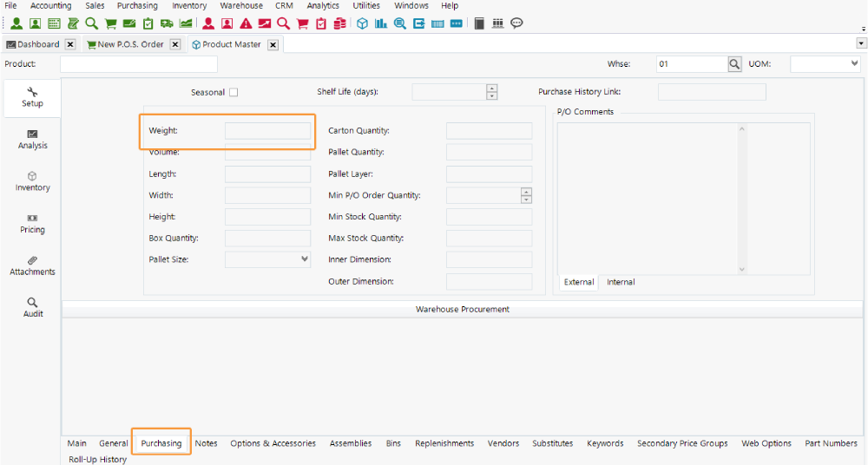Click the blue export arrow icon

click(x=419, y=23)
